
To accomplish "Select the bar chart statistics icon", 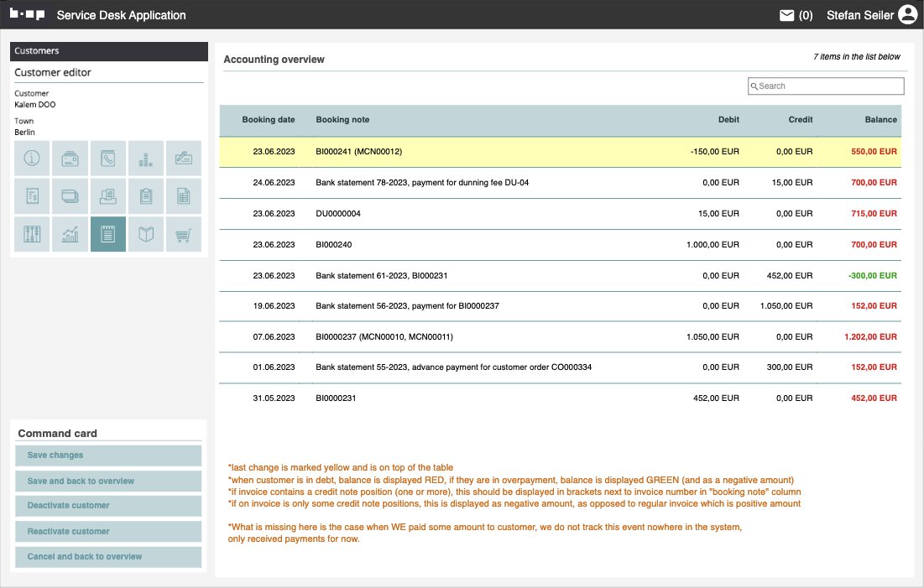I will click(70, 235).
